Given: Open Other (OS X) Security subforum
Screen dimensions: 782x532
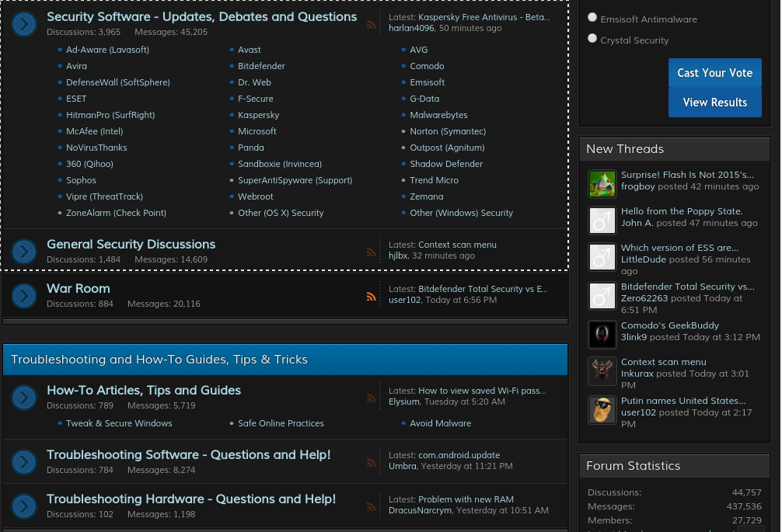Looking at the screenshot, I should click(x=281, y=213).
